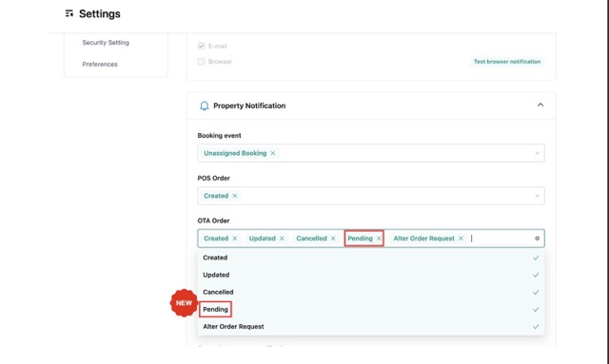Click the checkmark on the Updated option
The image size is (609, 364).
536,275
